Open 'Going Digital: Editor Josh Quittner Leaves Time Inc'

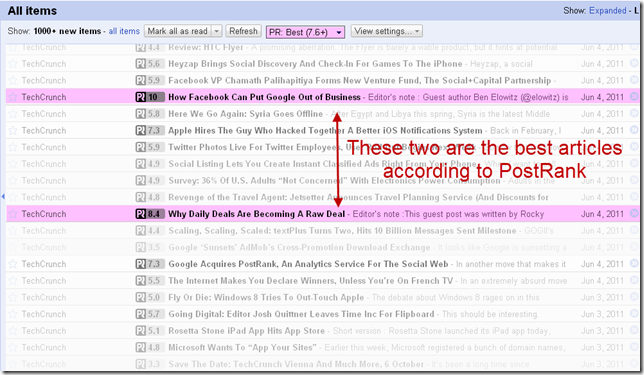point(301,314)
